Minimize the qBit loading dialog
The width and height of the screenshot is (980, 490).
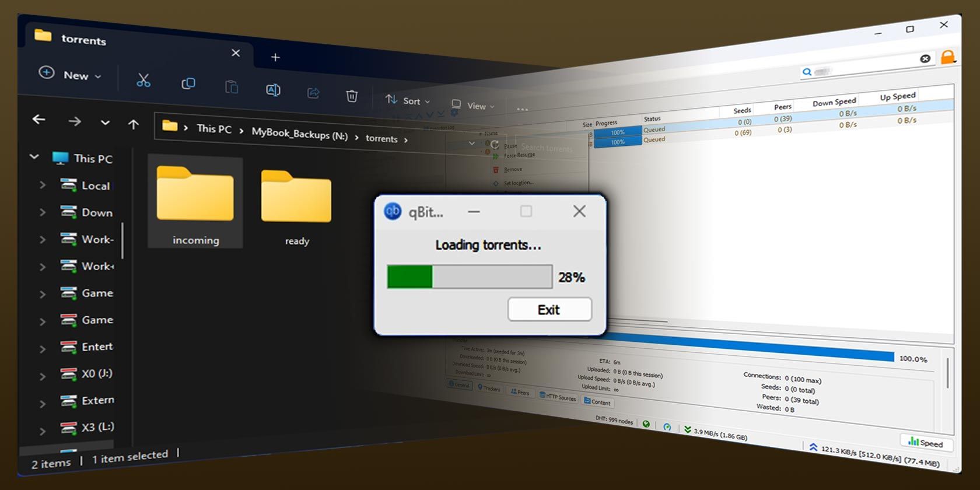(x=474, y=212)
